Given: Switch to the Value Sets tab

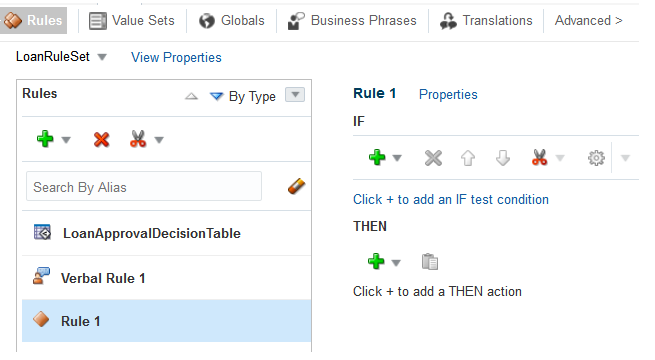Looking at the screenshot, I should 132,20.
